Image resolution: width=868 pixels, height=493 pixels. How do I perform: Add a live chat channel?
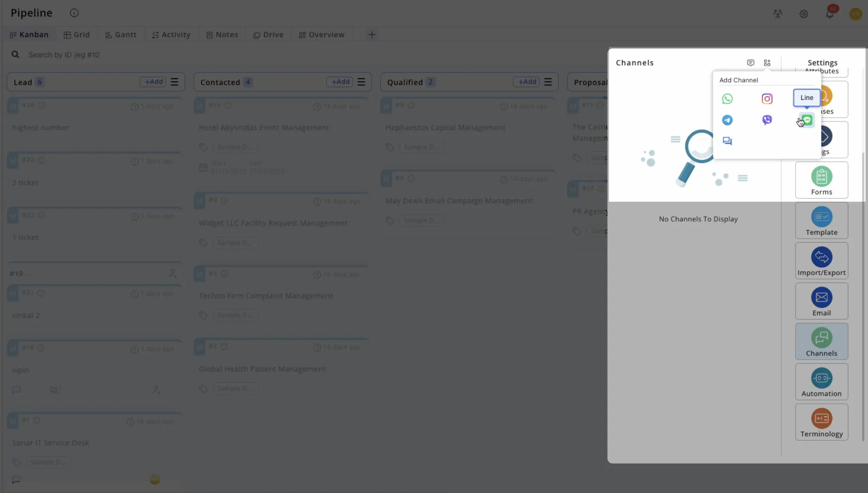click(727, 141)
